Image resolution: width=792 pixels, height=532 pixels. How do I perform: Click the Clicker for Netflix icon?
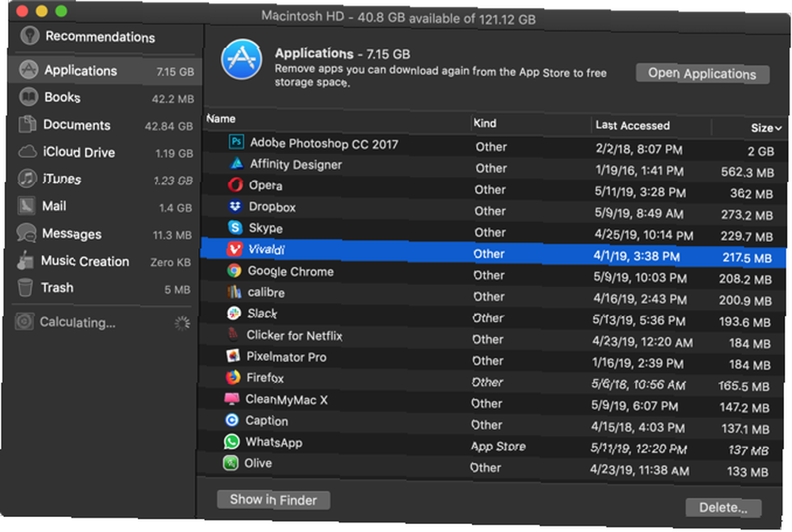click(233, 334)
